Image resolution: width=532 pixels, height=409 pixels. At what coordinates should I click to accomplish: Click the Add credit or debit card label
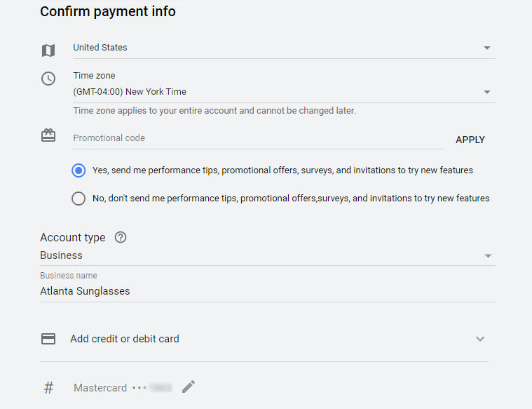(125, 339)
